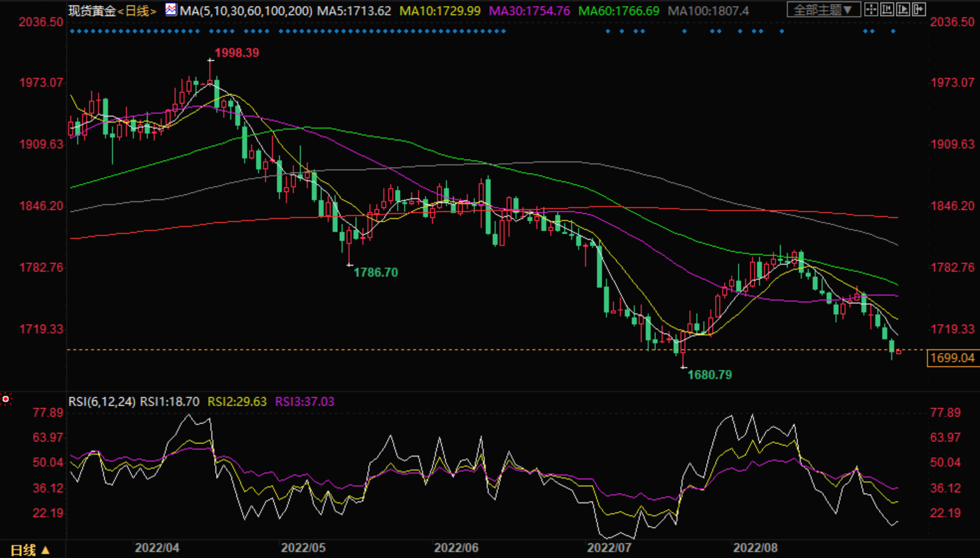Click the MA60:1766.69 green legend
The width and height of the screenshot is (980, 558).
coord(618,11)
